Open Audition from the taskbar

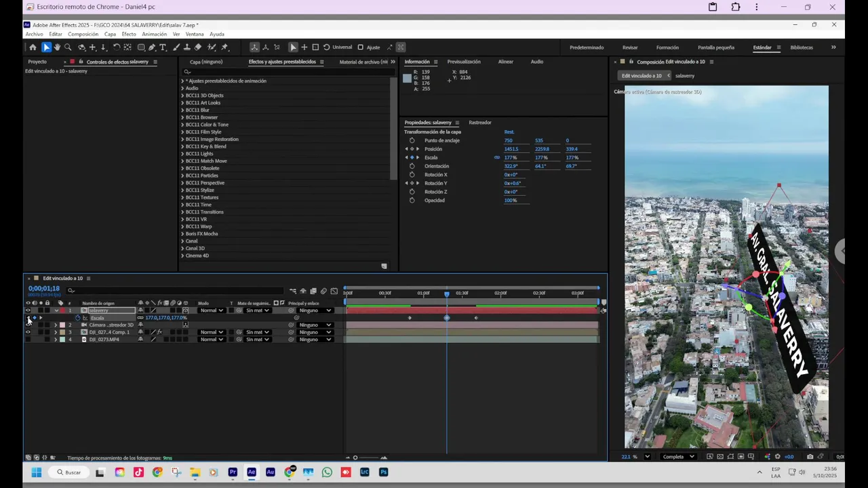[x=271, y=472]
